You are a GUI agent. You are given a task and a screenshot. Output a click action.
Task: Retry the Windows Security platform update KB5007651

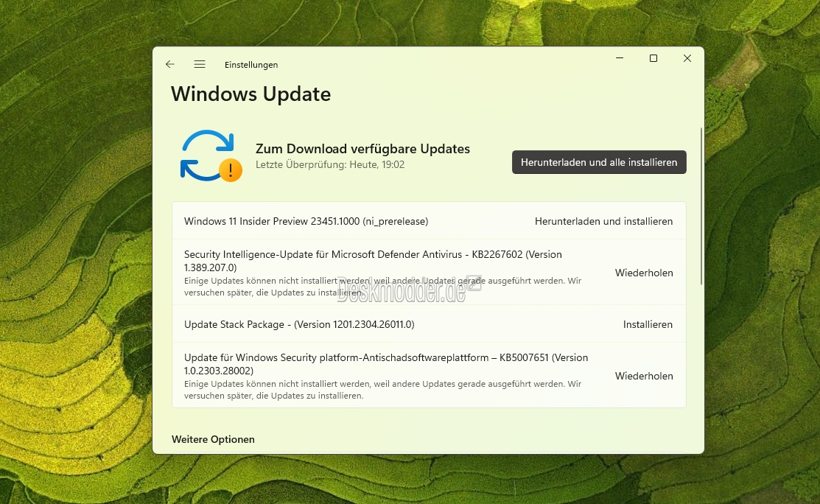click(x=644, y=376)
